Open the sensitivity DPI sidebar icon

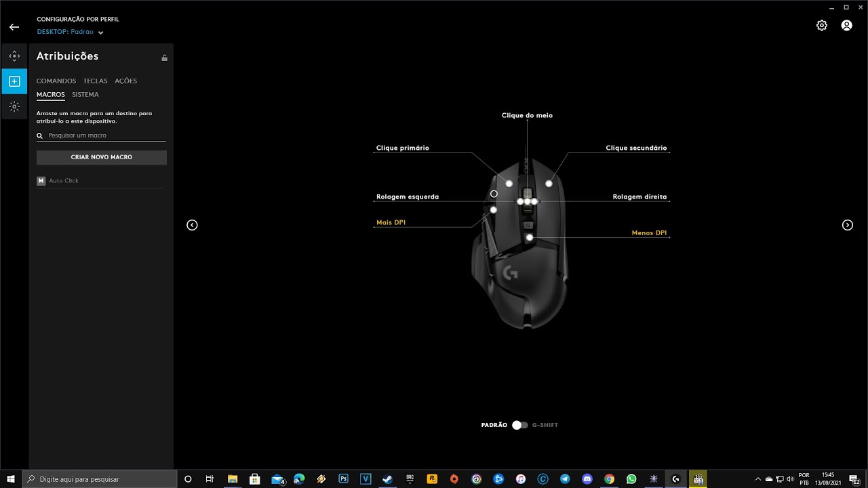click(x=14, y=56)
